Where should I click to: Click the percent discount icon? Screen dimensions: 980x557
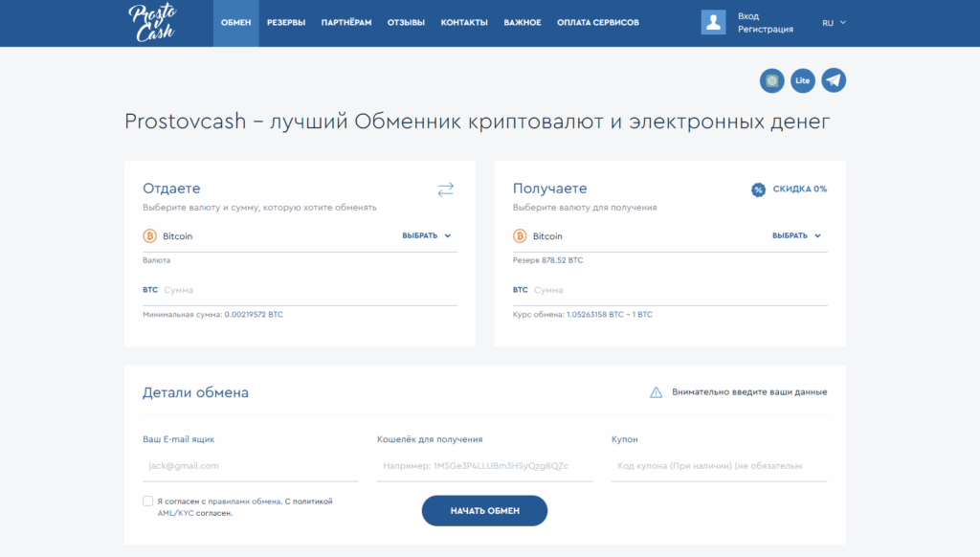[758, 189]
